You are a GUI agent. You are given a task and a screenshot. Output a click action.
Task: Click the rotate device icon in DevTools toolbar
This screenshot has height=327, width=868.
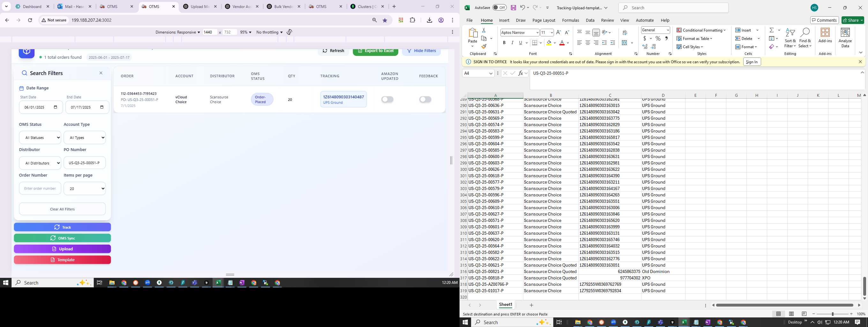coord(289,32)
